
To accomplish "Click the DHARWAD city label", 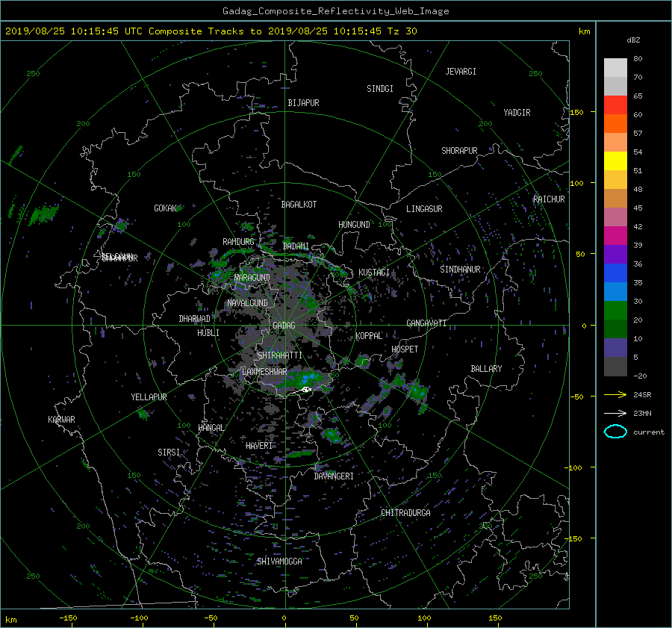I will pyautogui.click(x=195, y=319).
